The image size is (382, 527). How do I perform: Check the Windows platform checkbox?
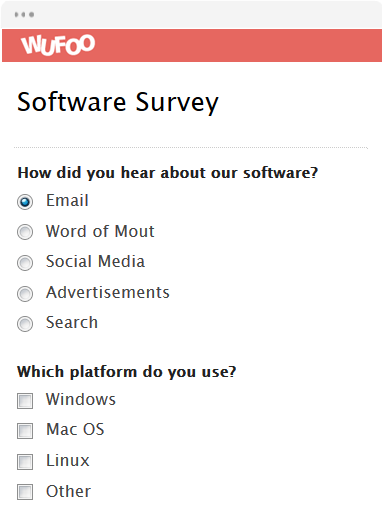[x=25, y=401]
